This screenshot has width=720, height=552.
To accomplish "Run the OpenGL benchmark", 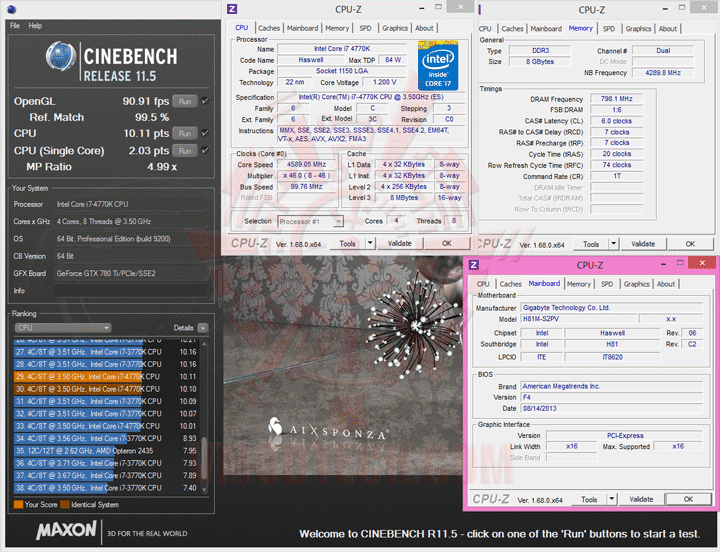I will (185, 101).
